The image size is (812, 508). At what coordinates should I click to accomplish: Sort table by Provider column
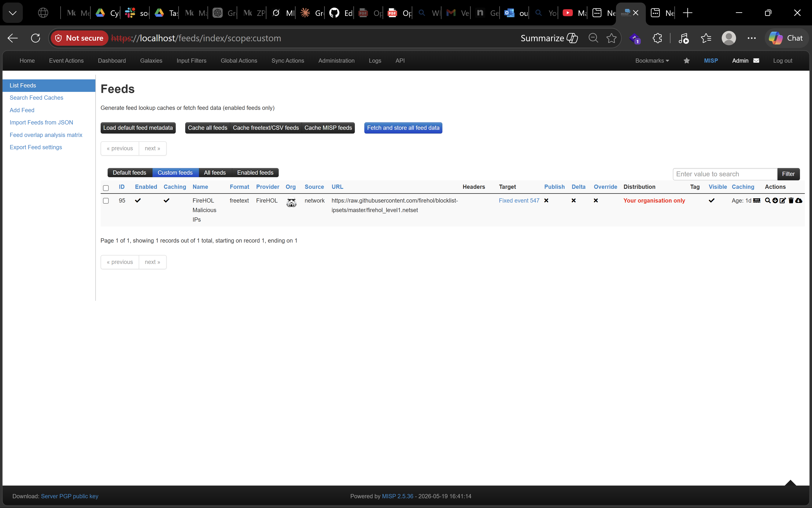coord(267,186)
